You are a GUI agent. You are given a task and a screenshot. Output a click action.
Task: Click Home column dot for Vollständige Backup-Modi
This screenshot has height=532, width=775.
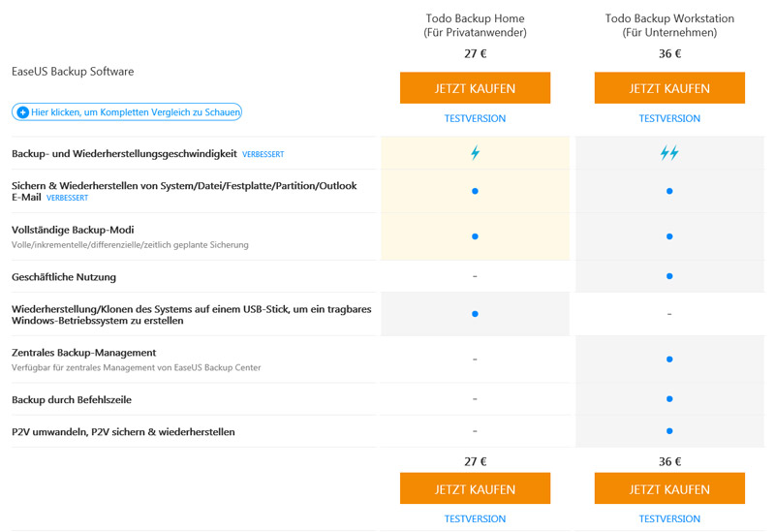(x=475, y=236)
